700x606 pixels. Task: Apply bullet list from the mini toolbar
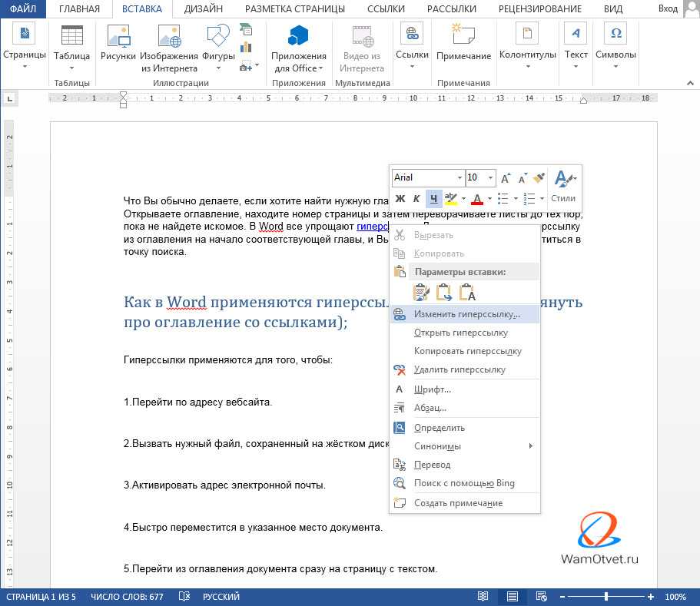click(503, 199)
